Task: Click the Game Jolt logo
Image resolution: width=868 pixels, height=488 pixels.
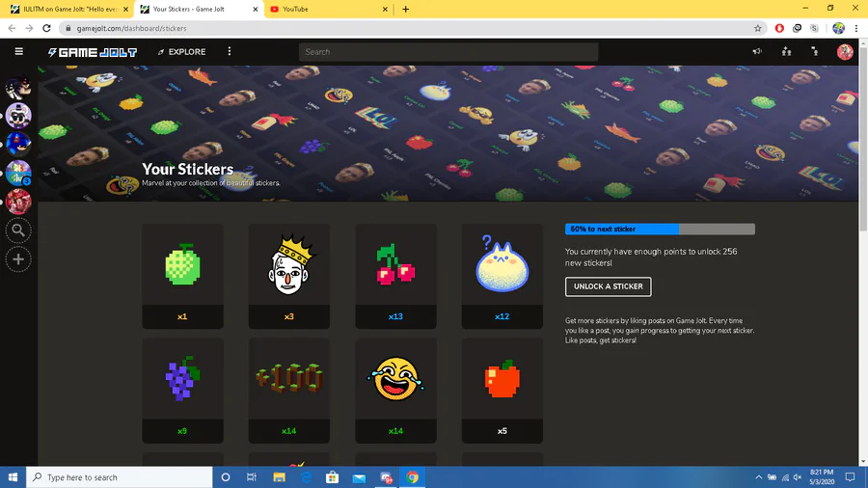Action: 92,52
